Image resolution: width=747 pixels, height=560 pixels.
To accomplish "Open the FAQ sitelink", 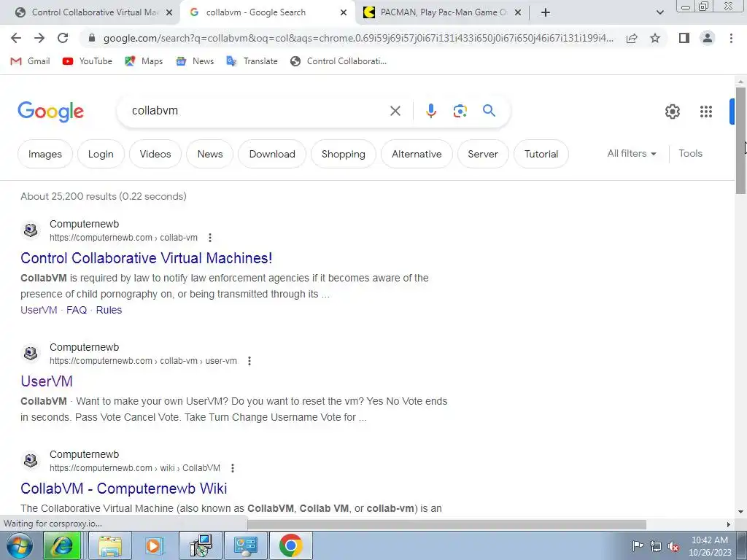I will click(76, 310).
